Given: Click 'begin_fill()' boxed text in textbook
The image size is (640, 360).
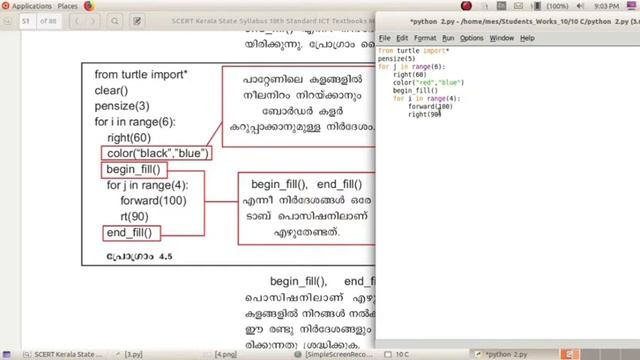Looking at the screenshot, I should 134,169.
